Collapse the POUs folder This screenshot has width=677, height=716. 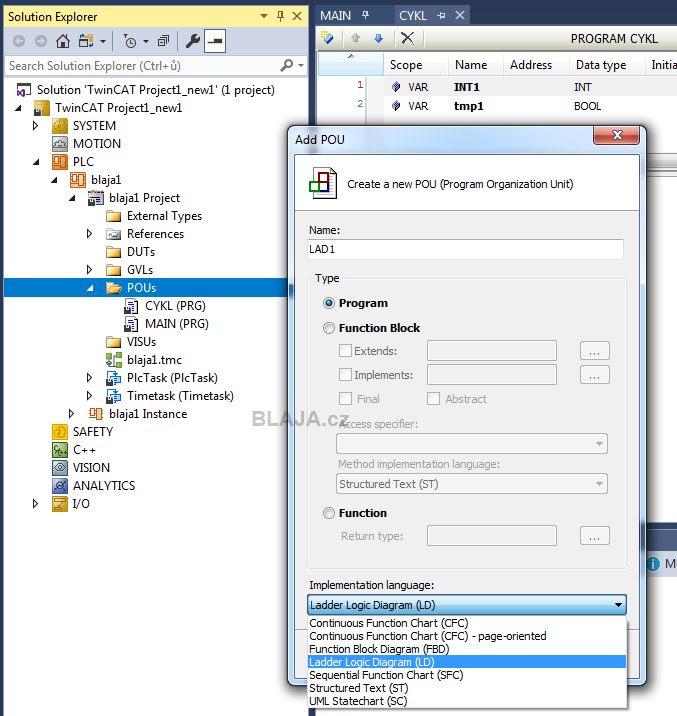coord(90,288)
